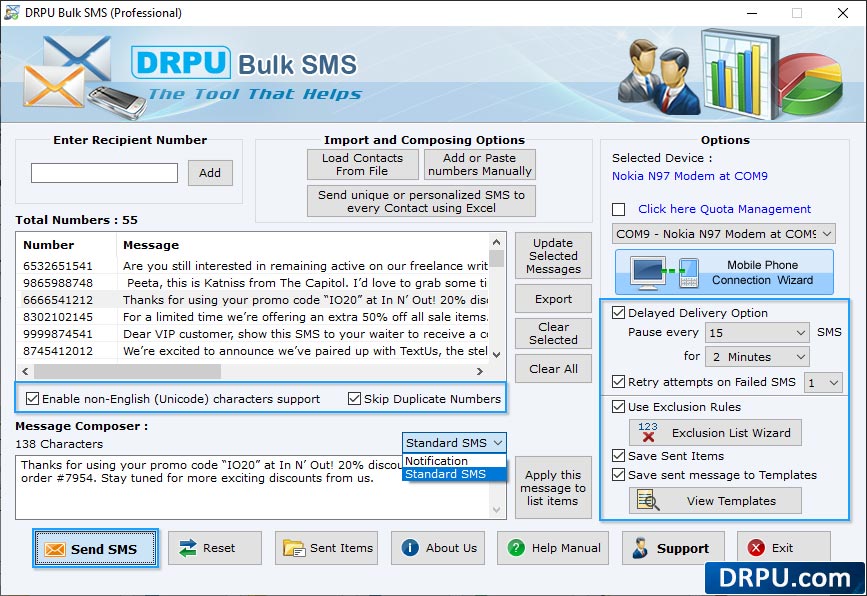Viewport: 867px width, 596px height.
Task: Choose Notification from the dropdown list
Action: point(454,461)
